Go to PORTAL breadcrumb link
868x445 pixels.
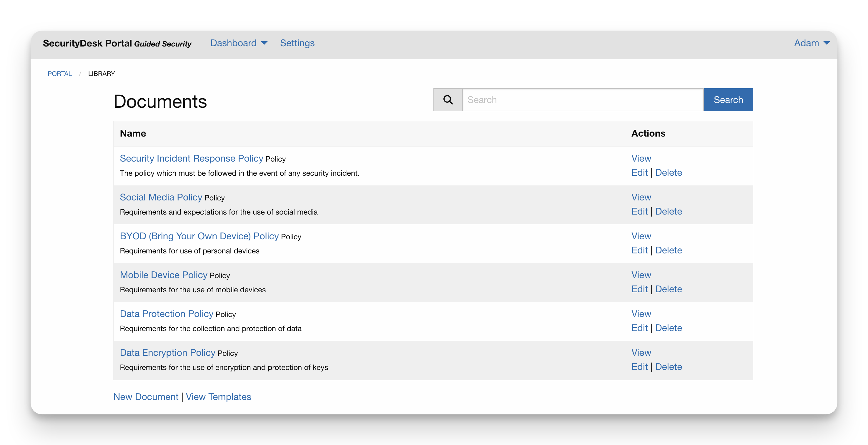[x=60, y=74]
